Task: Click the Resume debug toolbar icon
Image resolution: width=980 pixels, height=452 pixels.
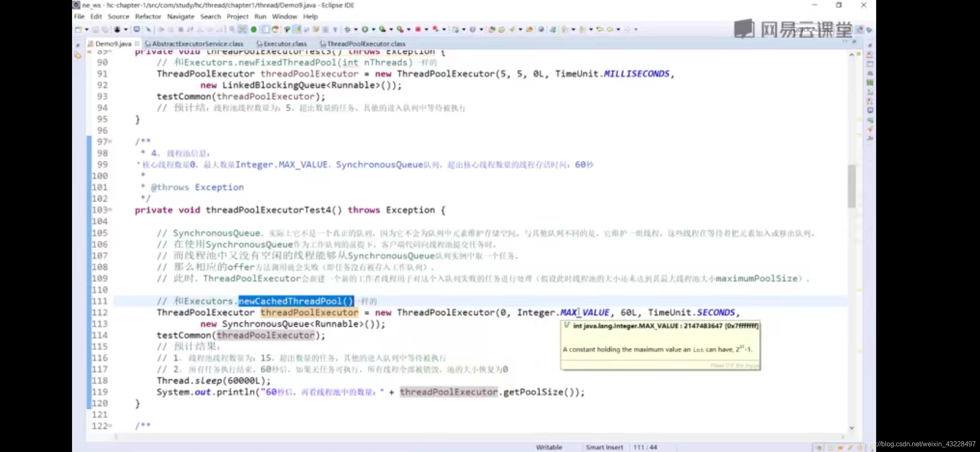Action: point(161,29)
